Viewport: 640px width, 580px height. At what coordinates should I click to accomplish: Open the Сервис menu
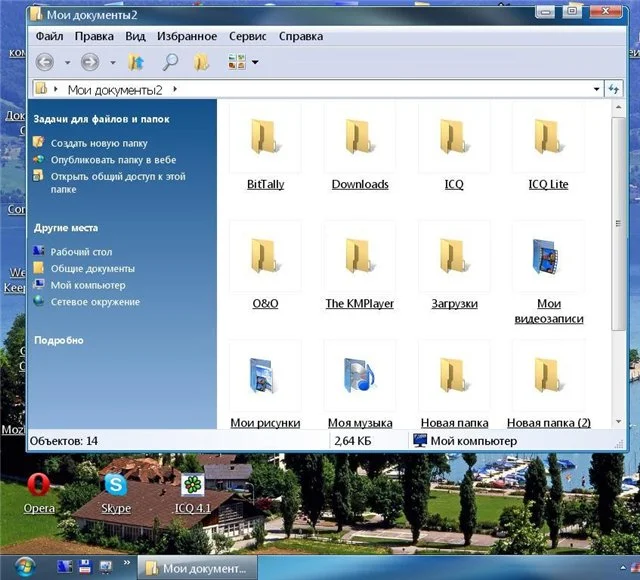247,36
